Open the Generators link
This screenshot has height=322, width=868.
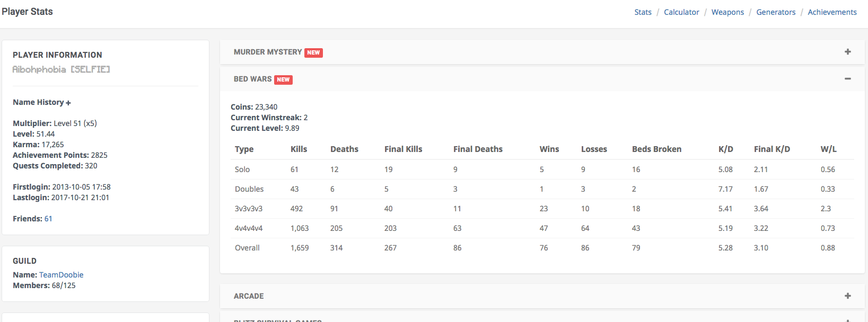pyautogui.click(x=776, y=12)
